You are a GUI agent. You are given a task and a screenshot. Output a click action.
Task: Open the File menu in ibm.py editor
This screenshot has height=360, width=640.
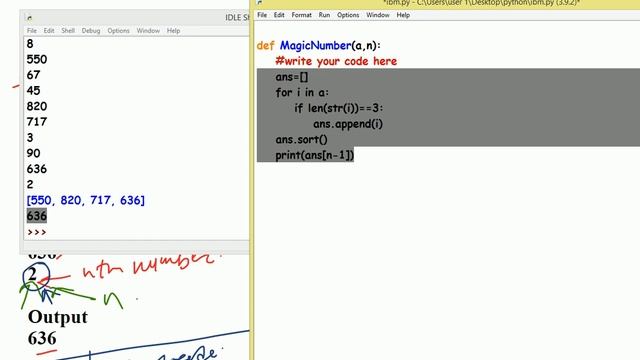point(262,15)
